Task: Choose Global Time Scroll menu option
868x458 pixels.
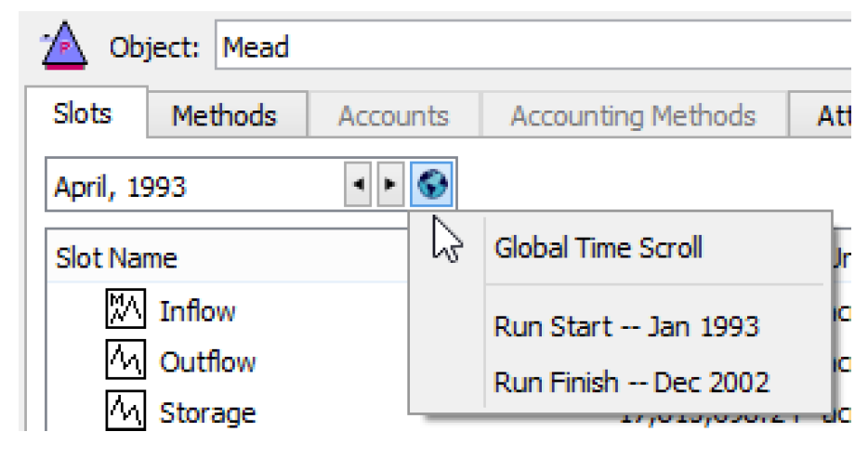Action: click(598, 248)
